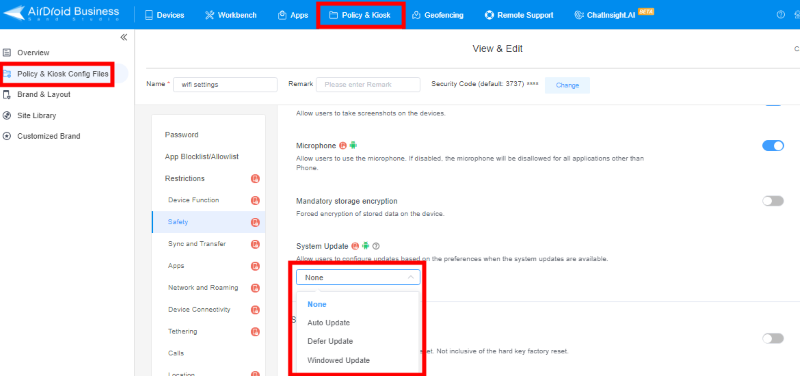Open the Remote Support tab
800x376 pixels.
tap(519, 15)
